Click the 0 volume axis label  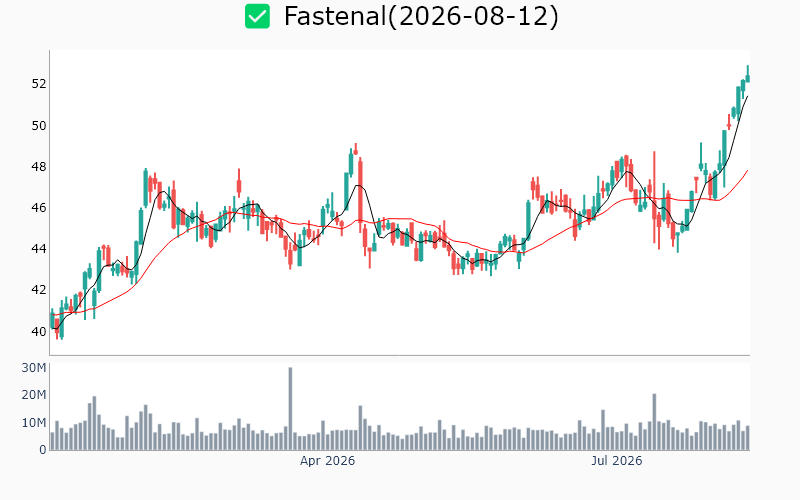(x=43, y=450)
